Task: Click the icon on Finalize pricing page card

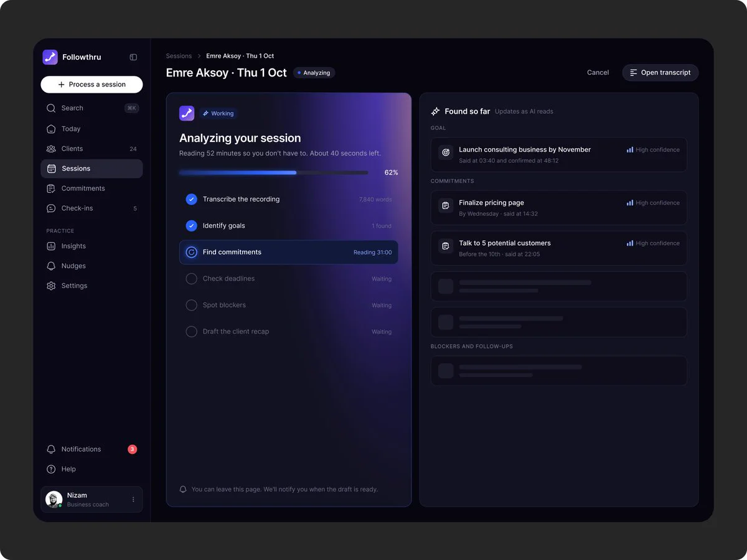Action: [446, 205]
